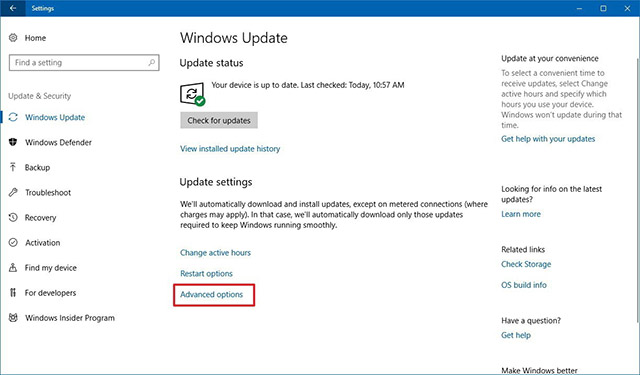Open Find my device settings
The width and height of the screenshot is (640, 375).
tap(50, 268)
